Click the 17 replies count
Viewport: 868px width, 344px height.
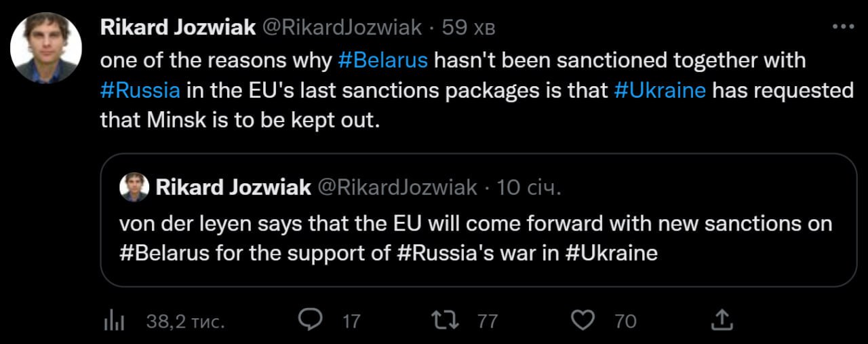351,320
